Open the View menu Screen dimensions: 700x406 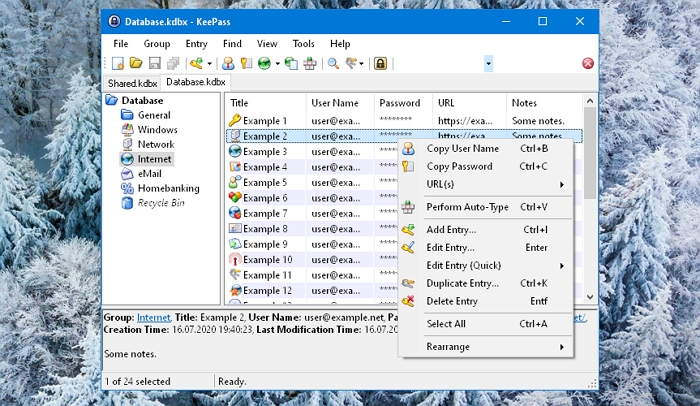pyautogui.click(x=267, y=44)
